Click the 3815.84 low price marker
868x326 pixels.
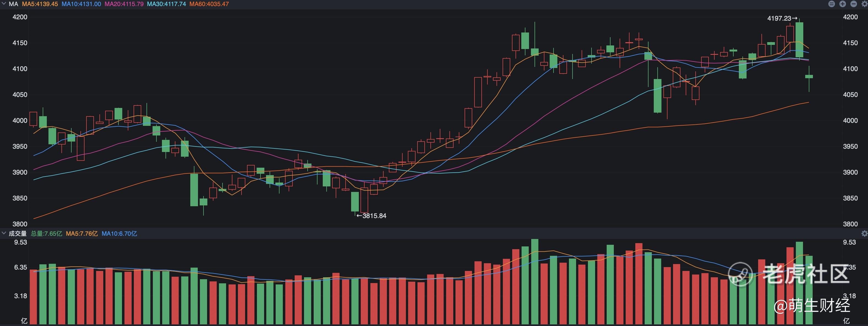(x=371, y=216)
